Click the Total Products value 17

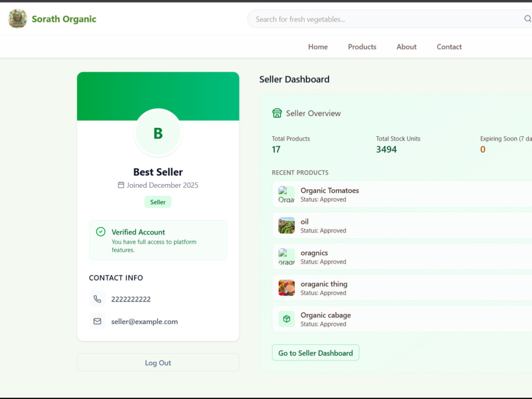276,149
